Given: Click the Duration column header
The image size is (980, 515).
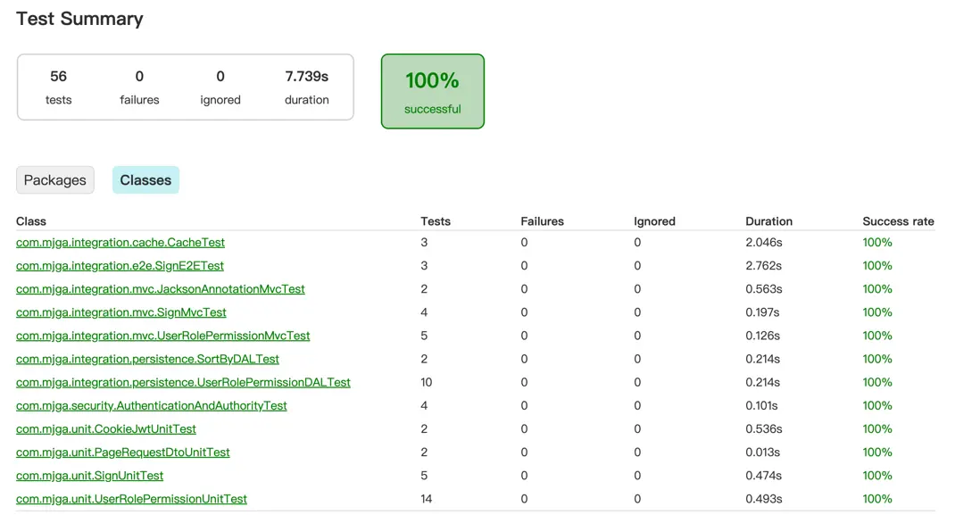Looking at the screenshot, I should tap(768, 221).
